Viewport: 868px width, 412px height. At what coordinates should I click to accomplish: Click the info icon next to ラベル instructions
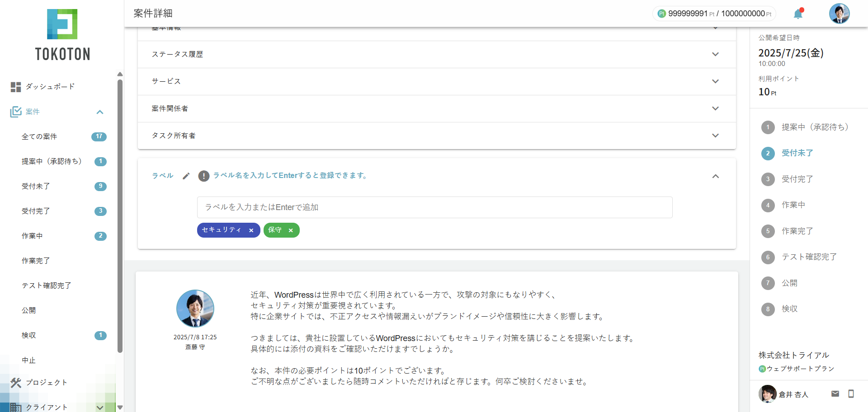click(204, 176)
